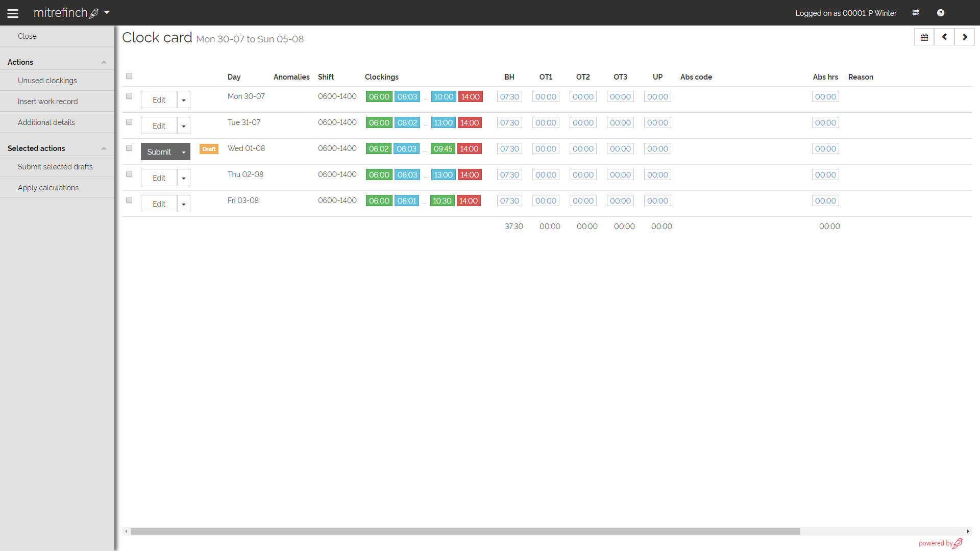Select the checkbox for Wed 01-08 row
This screenshot has height=551, width=980.
tap(129, 148)
